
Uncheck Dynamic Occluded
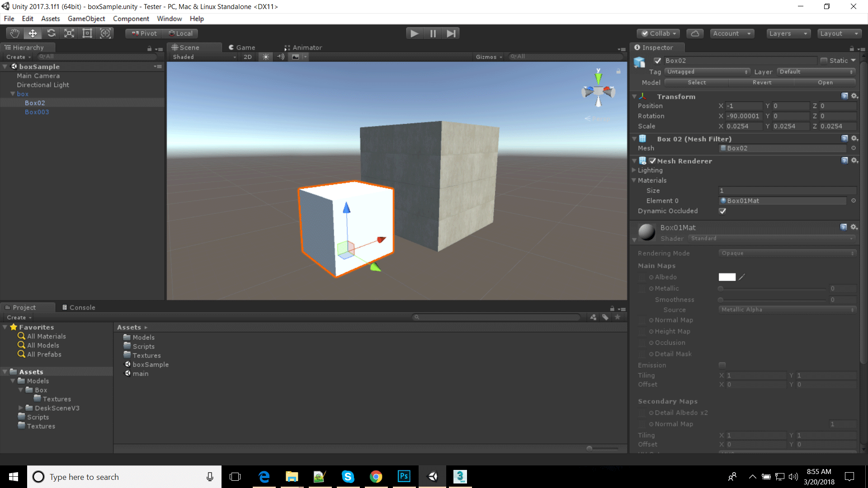[722, 211]
